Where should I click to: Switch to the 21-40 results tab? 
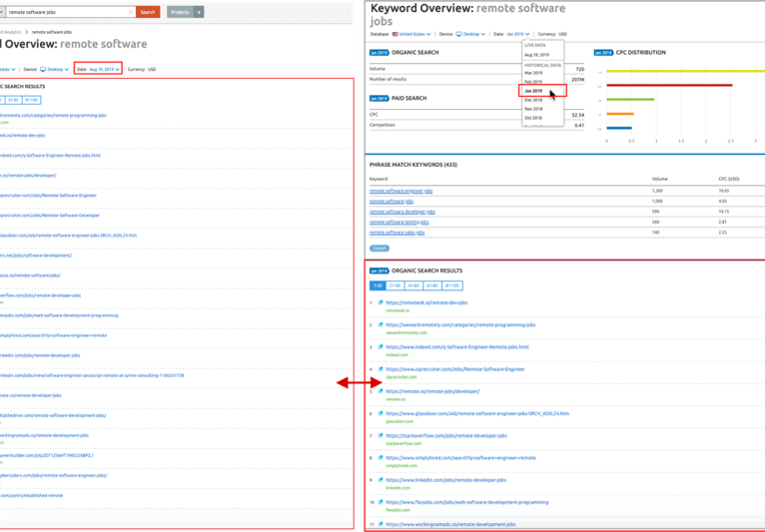395,284
